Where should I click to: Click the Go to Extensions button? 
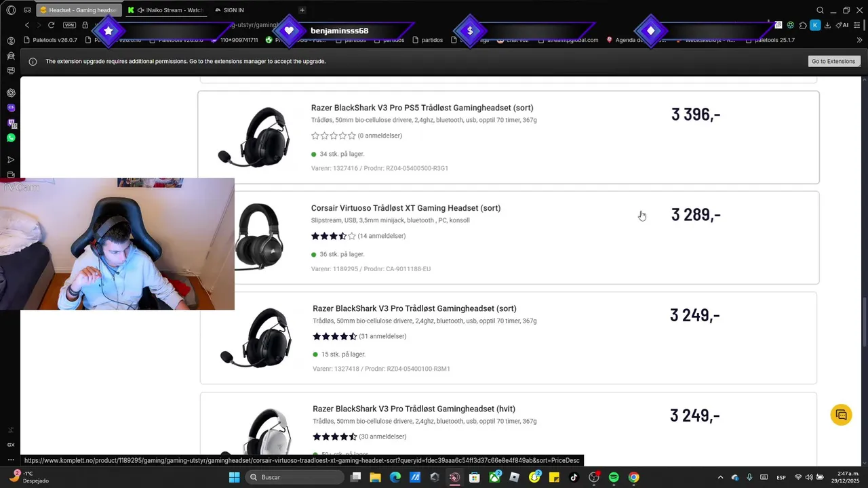[833, 61]
